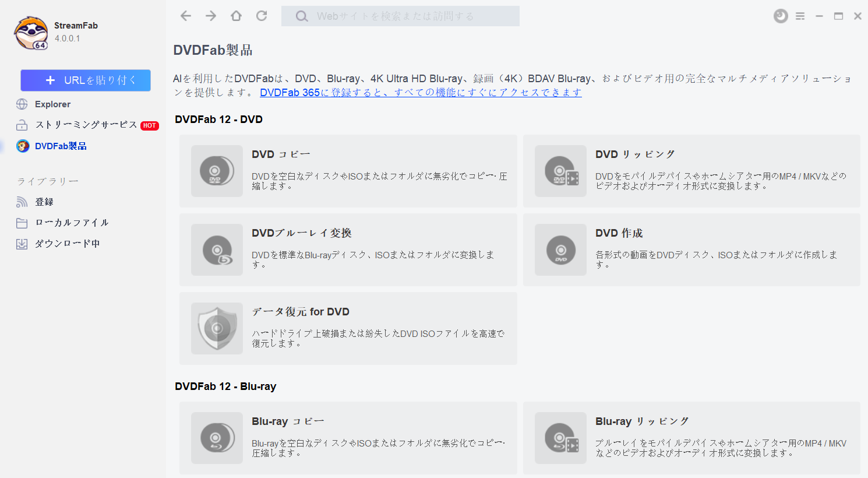The image size is (868, 478).
Task: Open ローカルファイル in the library
Action: 72,223
